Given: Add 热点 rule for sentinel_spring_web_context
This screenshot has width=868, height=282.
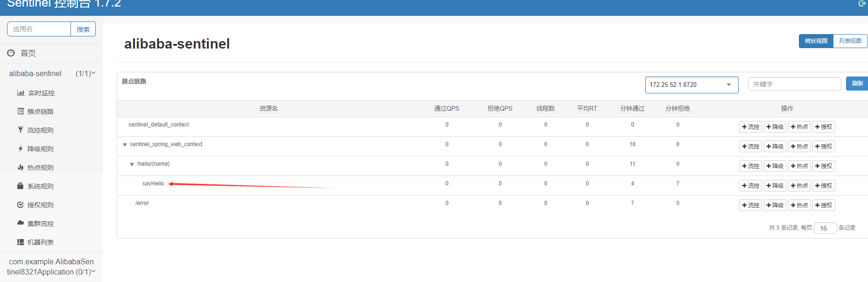Looking at the screenshot, I should (x=799, y=147).
